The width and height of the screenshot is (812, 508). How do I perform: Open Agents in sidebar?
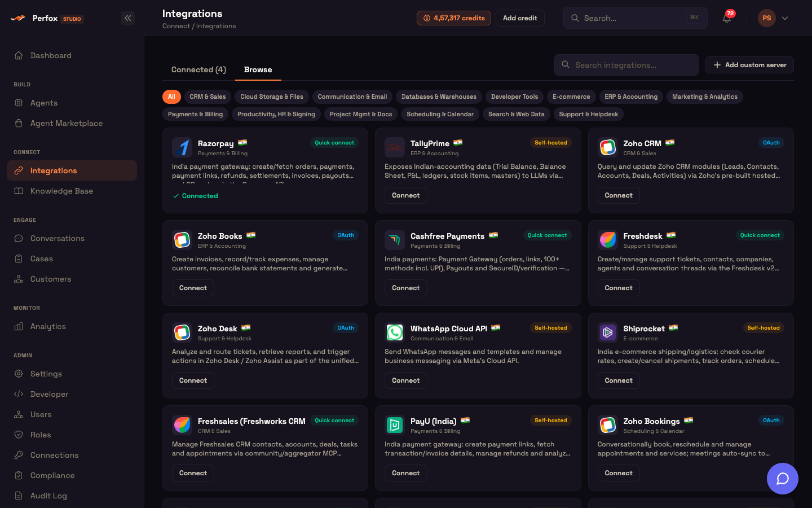pos(72,103)
